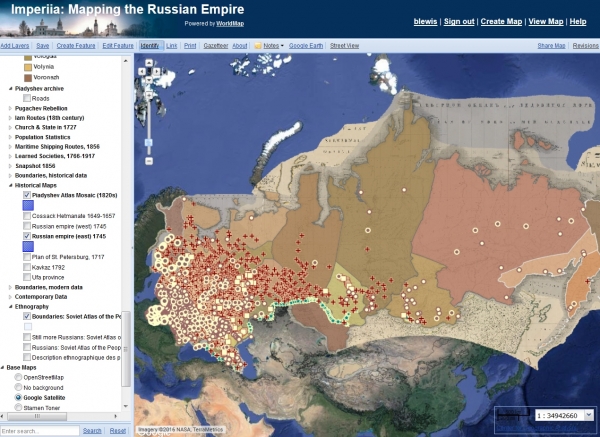Expand the Pugachev Rebellion layer group
This screenshot has height=437, width=600.
[x=10, y=108]
